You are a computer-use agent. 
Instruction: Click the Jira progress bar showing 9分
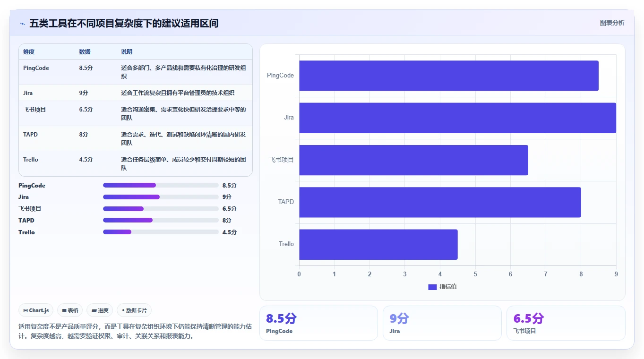(x=161, y=197)
